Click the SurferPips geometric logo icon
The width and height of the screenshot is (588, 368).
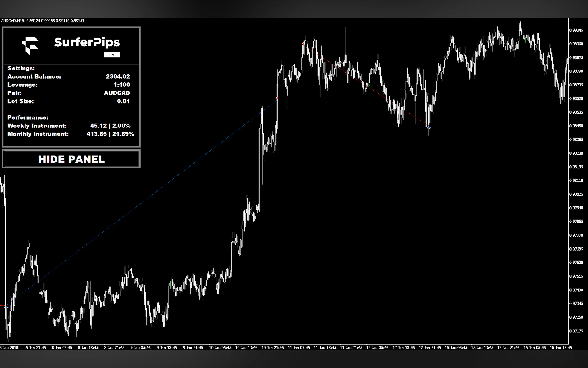(x=30, y=45)
